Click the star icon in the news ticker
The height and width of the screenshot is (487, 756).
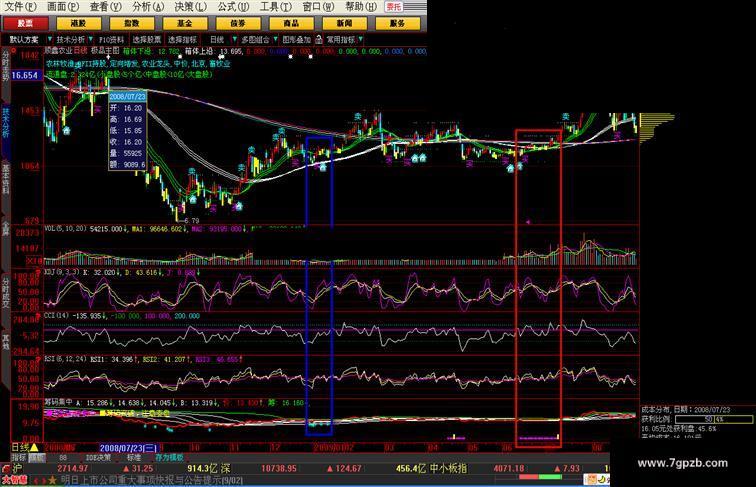pyautogui.click(x=52, y=480)
